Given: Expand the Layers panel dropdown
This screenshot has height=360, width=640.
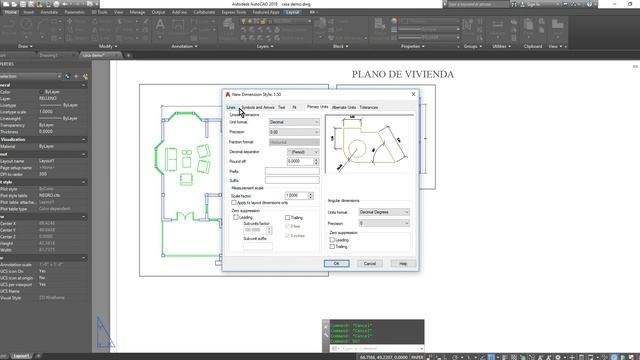Looking at the screenshot, I should coord(265,47).
